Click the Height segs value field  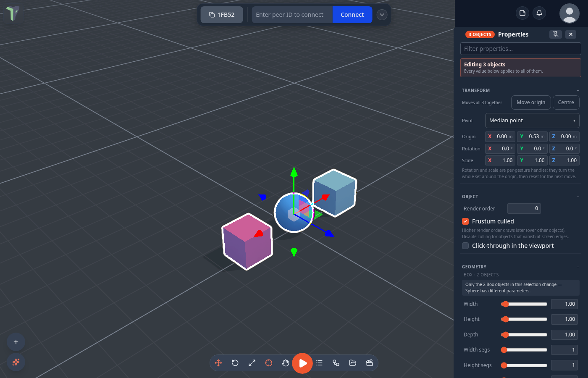point(564,365)
